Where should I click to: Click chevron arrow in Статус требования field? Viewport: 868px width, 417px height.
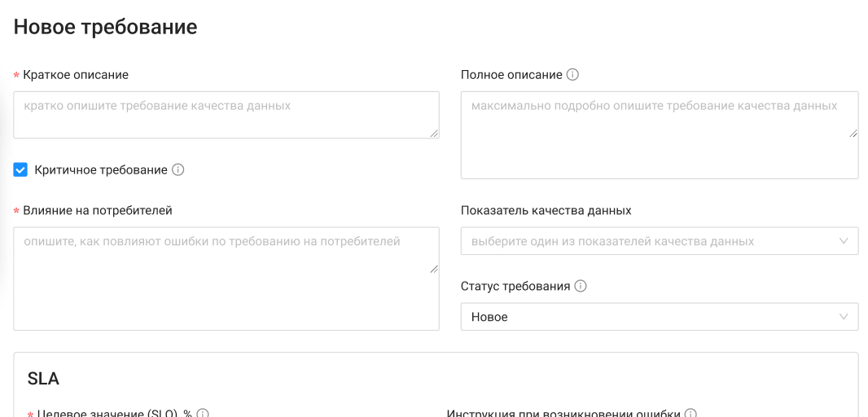click(844, 317)
